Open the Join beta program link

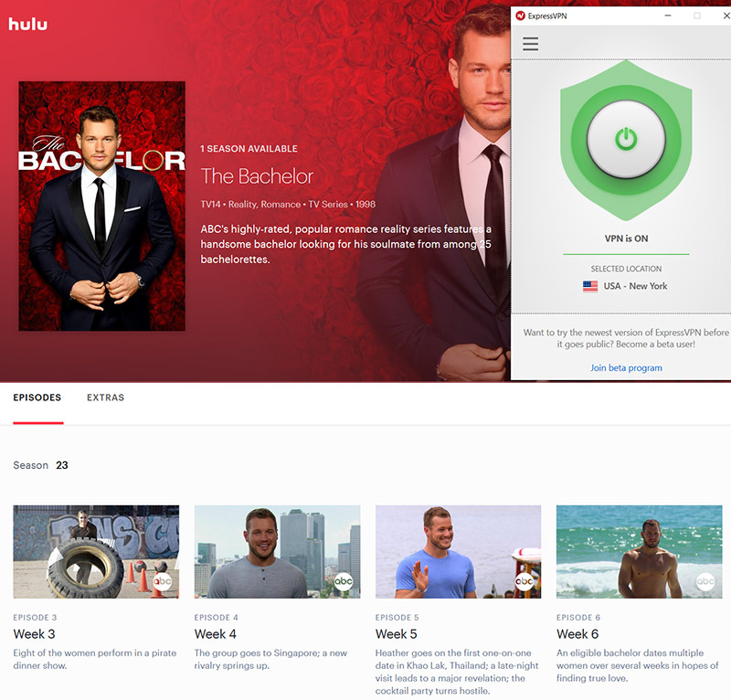coord(626,368)
